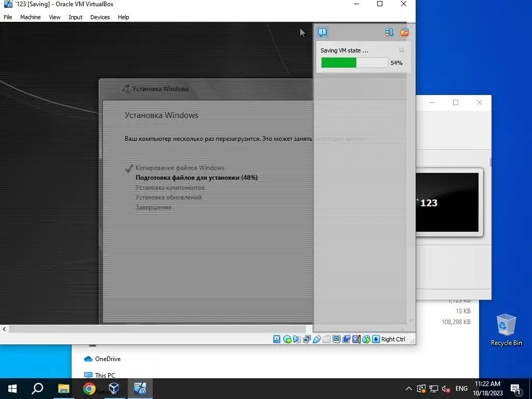Viewport: 532px width, 399px height.
Task: Click the CPU virtualization V status icon
Action: click(356, 339)
